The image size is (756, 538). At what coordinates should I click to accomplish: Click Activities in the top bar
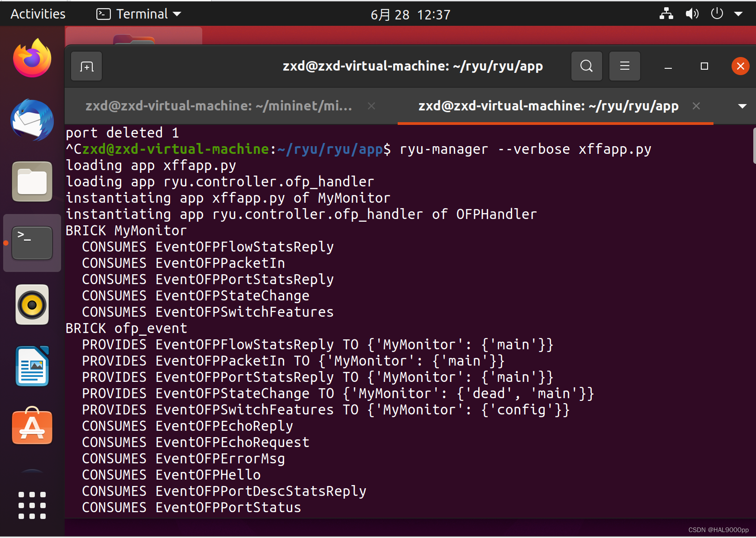(38, 14)
